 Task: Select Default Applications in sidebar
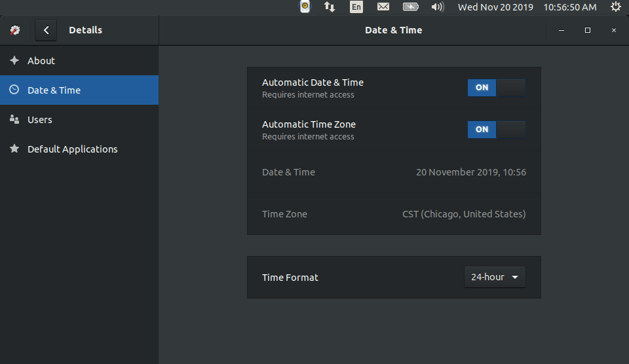(x=72, y=149)
